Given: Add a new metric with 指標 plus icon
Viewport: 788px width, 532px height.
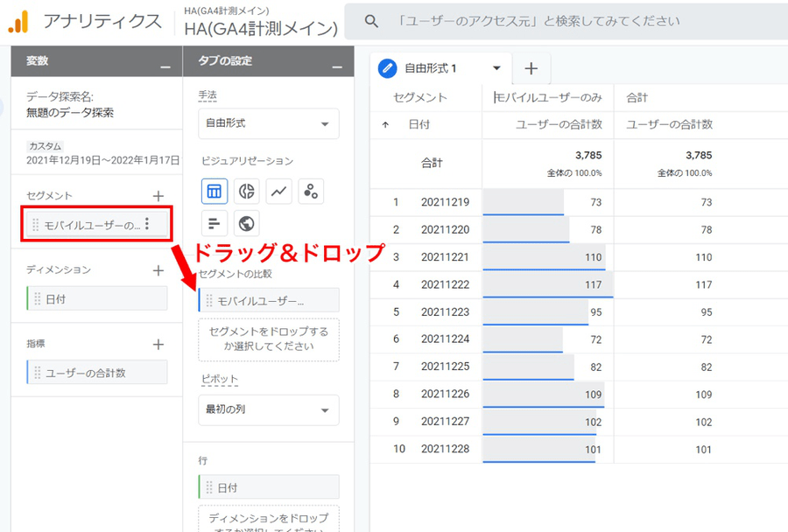Looking at the screenshot, I should click(158, 345).
